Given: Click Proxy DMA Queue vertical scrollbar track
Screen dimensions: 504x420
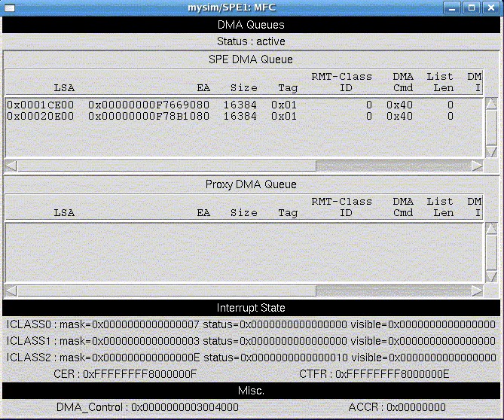Looking at the screenshot, I should click(491, 252).
